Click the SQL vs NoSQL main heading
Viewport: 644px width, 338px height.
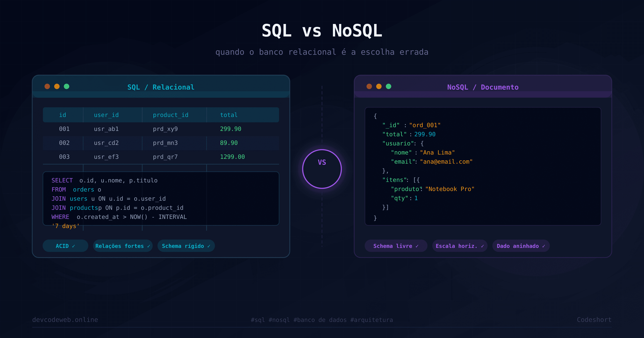pyautogui.click(x=322, y=31)
